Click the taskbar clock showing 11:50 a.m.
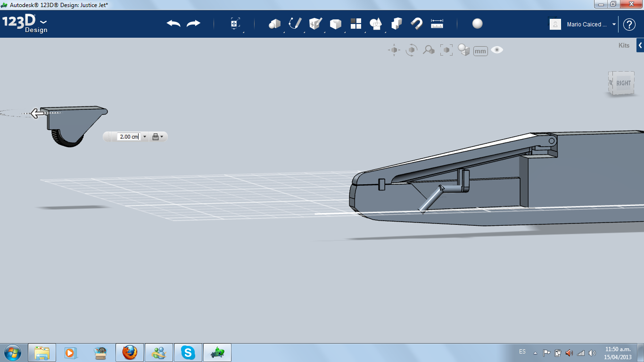This screenshot has width=644, height=362. 618,353
